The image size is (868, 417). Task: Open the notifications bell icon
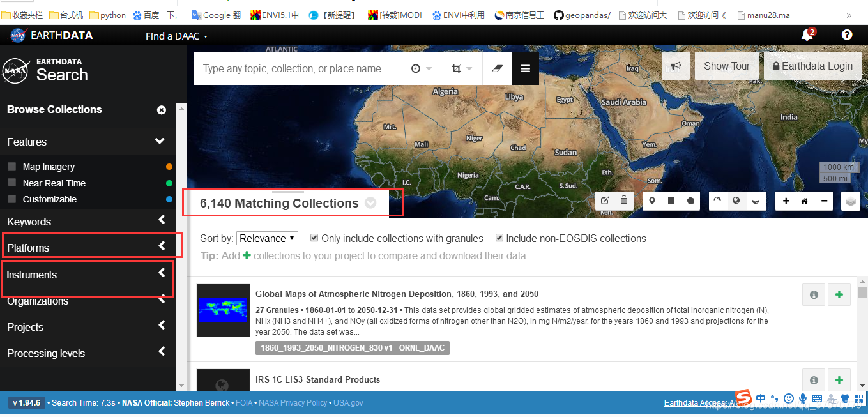point(807,35)
